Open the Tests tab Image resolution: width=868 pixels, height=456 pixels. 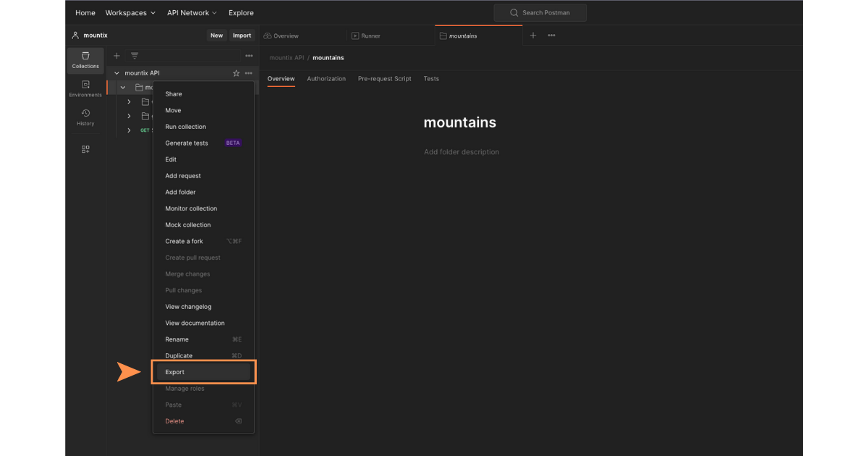coord(431,79)
